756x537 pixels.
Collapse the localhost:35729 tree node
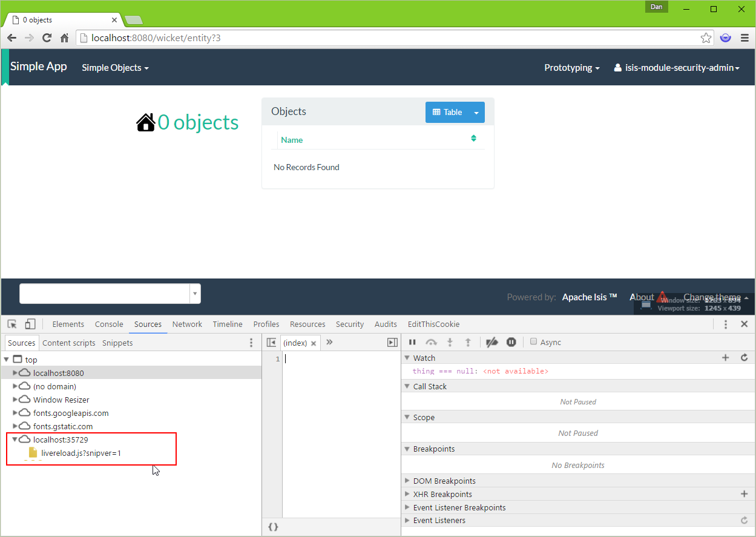coord(16,440)
